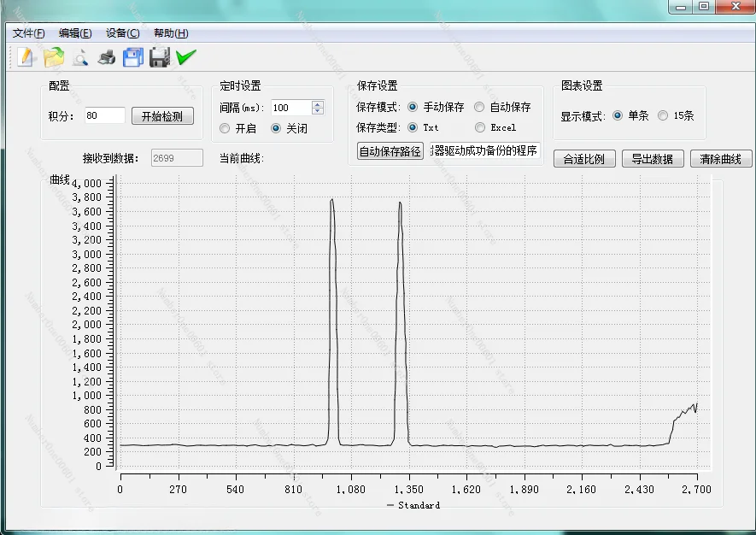The image size is (756, 535).
Task: Increase interval with spinner up arrow
Action: (318, 104)
